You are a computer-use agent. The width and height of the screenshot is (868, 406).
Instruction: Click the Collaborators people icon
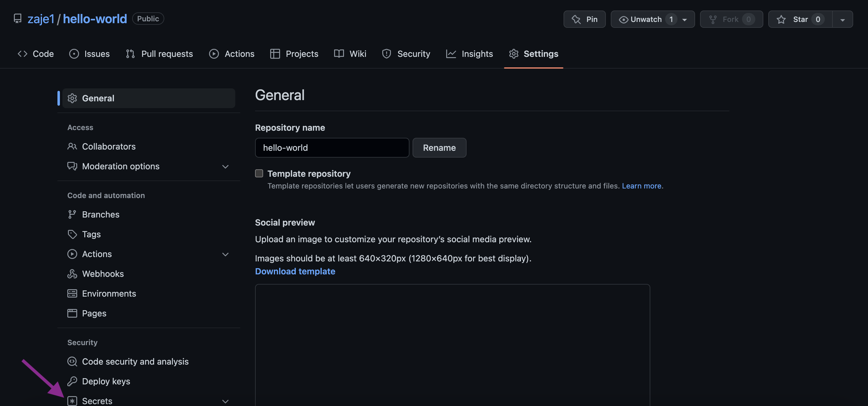click(x=72, y=146)
